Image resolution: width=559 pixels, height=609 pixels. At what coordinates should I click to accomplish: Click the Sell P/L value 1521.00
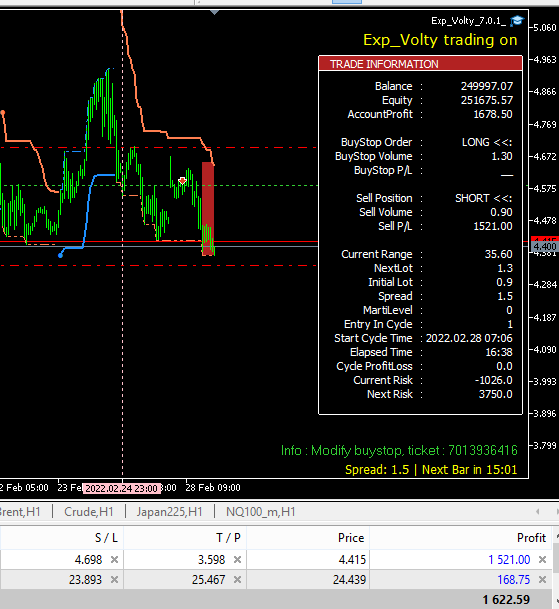pos(493,226)
